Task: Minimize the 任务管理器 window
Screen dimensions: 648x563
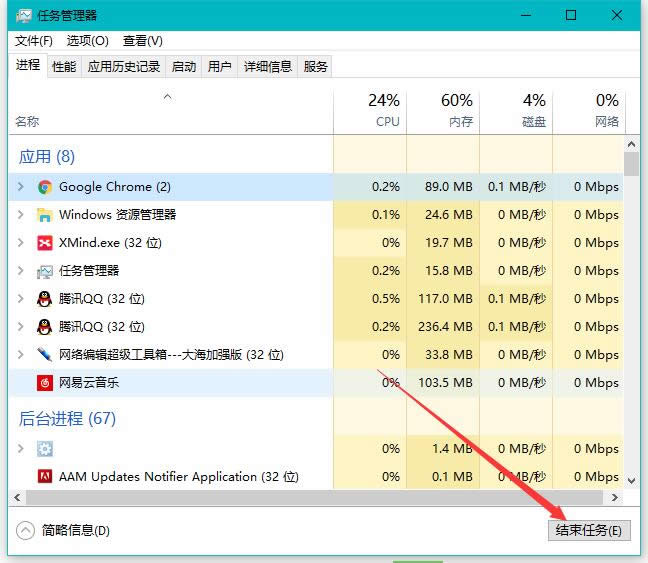Action: click(x=526, y=16)
